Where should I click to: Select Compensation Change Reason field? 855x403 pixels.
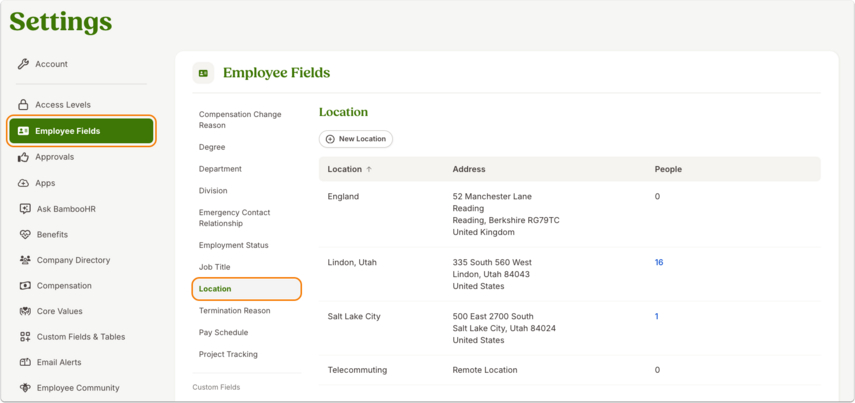(x=240, y=120)
